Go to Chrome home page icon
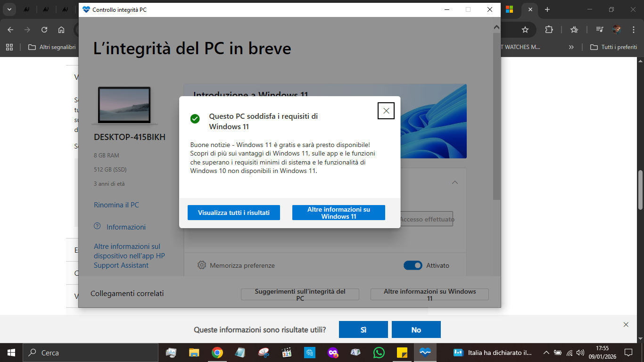The image size is (644, 362). point(61,30)
